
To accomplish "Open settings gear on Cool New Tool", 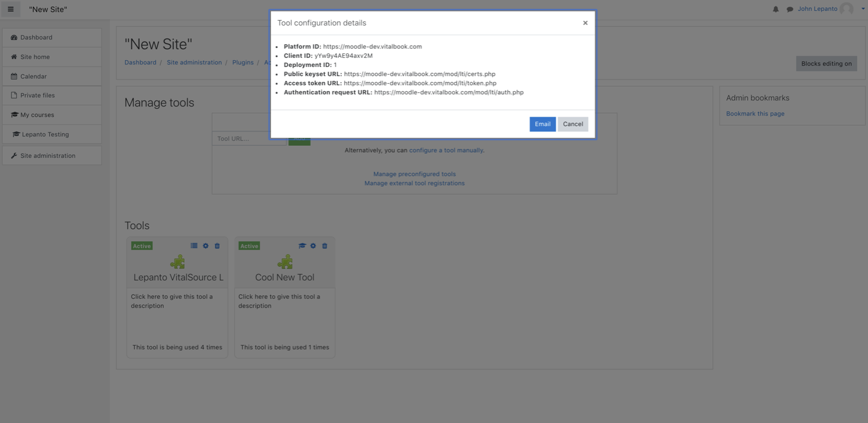I will pos(313,246).
